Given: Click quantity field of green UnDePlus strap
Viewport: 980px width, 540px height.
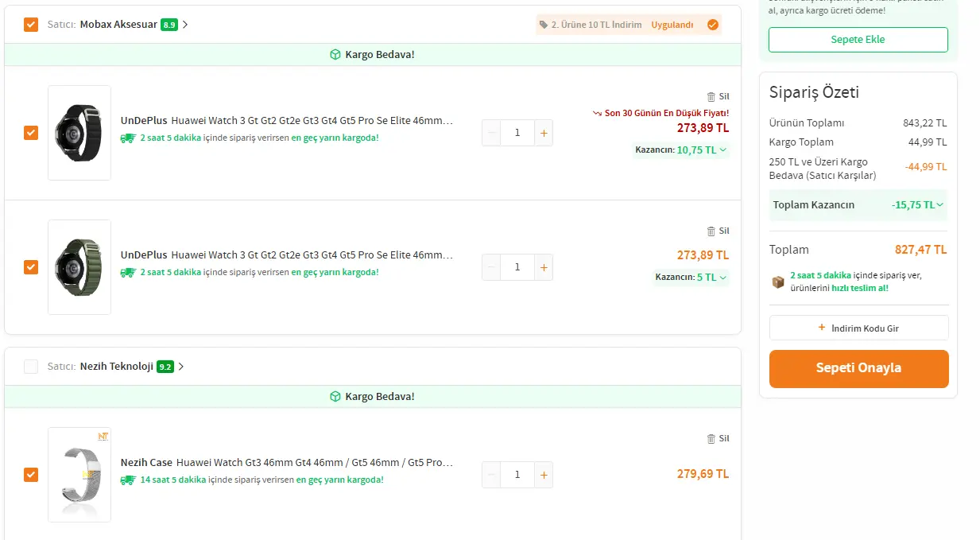Looking at the screenshot, I should click(517, 267).
